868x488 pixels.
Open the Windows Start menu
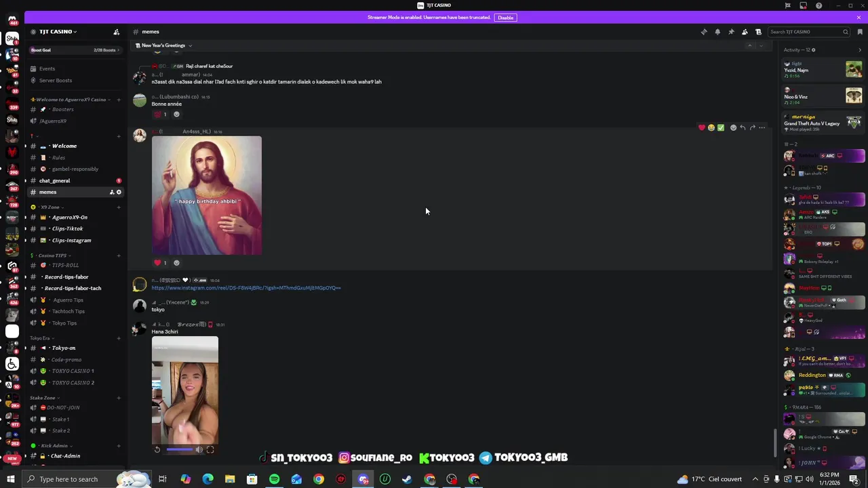[x=11, y=479]
